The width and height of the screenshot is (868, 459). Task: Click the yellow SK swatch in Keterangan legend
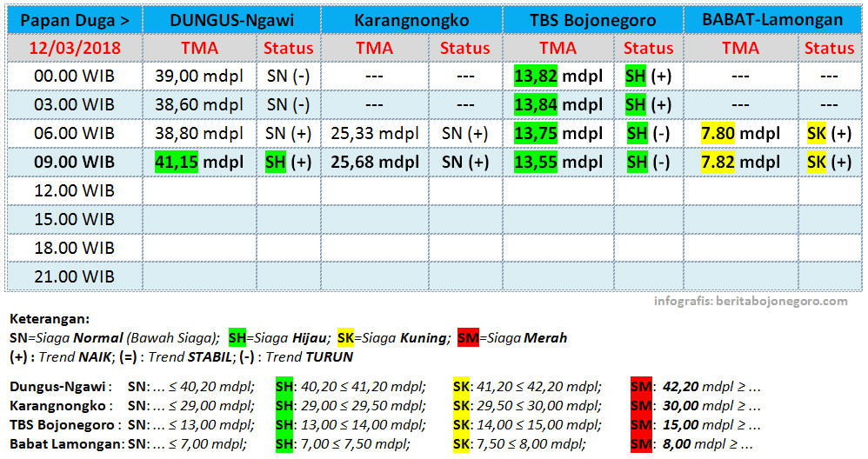click(x=347, y=338)
